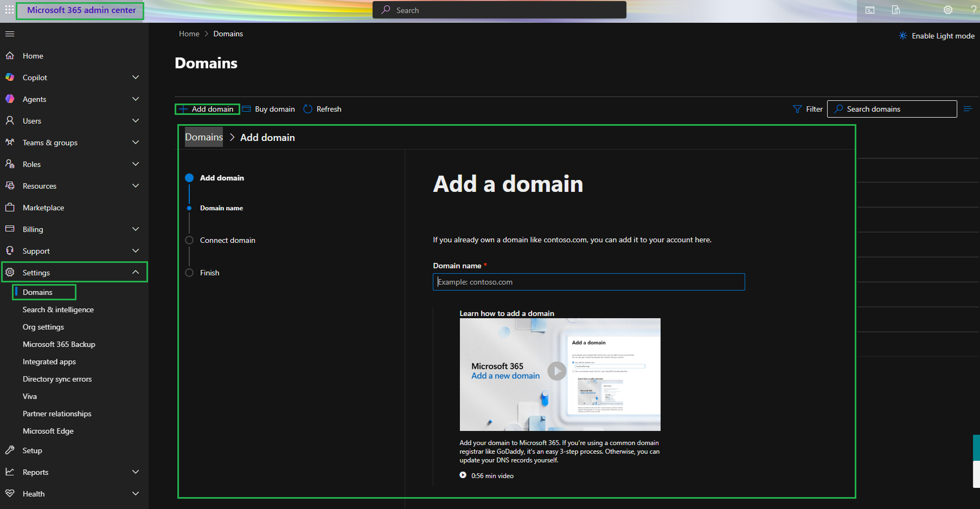The width and height of the screenshot is (980, 509).
Task: Open the Cloud Shell icon in header
Action: pos(870,10)
